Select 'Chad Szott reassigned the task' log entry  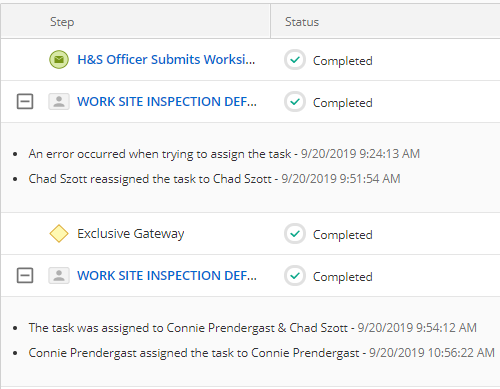214,179
